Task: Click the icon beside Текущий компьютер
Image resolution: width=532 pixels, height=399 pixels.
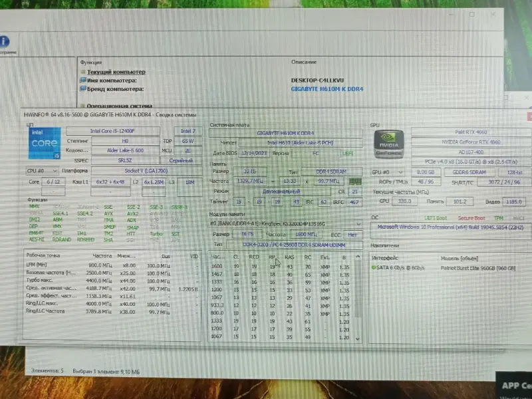Action: click(x=83, y=72)
